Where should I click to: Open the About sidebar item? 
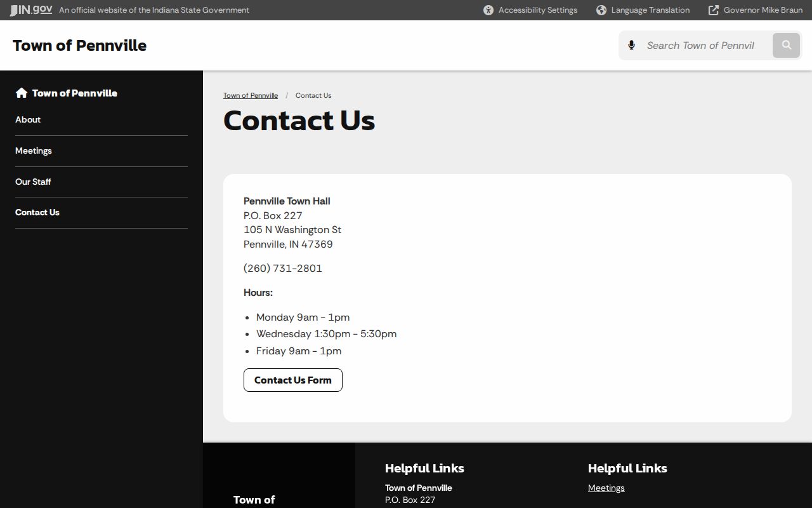point(101,120)
